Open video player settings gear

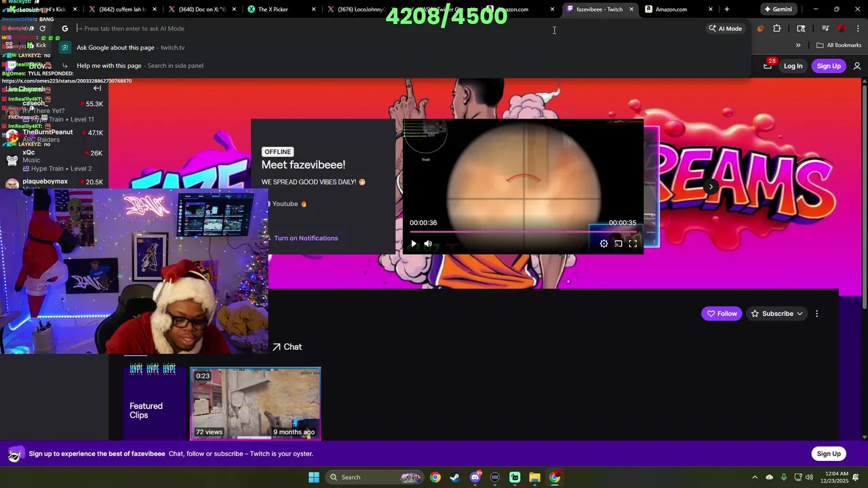[x=604, y=244]
